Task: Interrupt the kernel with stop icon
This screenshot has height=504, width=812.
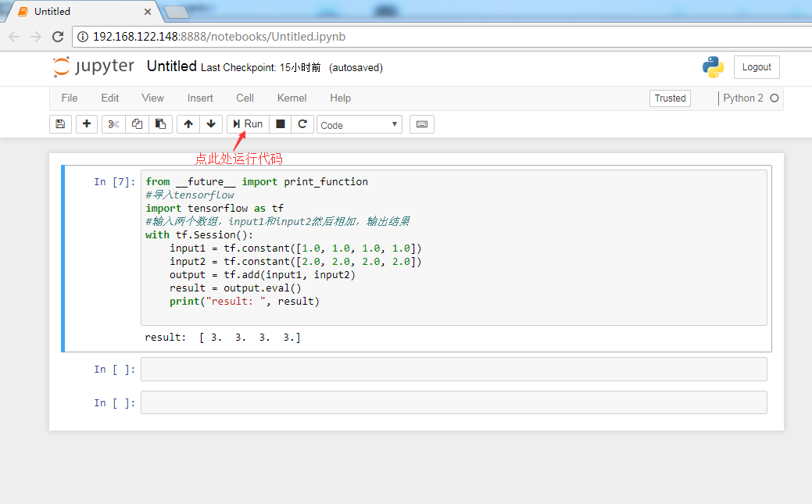Action: [280, 124]
